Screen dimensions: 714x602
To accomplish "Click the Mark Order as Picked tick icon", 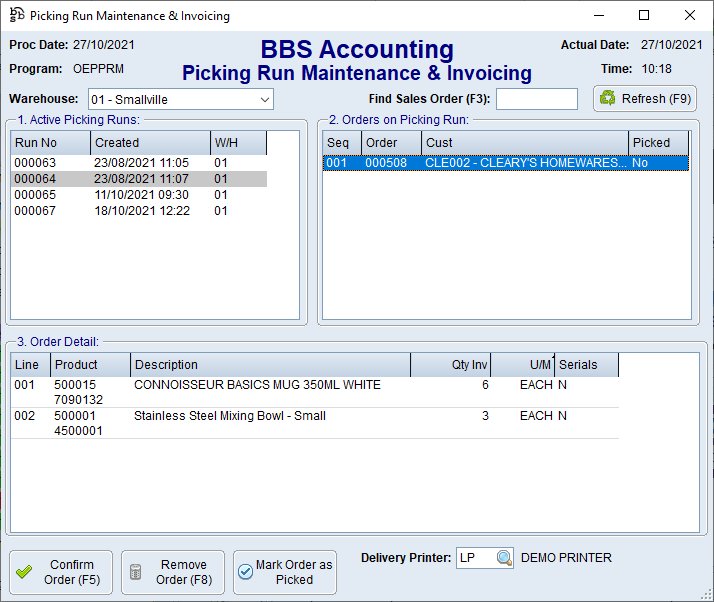I will click(x=245, y=572).
